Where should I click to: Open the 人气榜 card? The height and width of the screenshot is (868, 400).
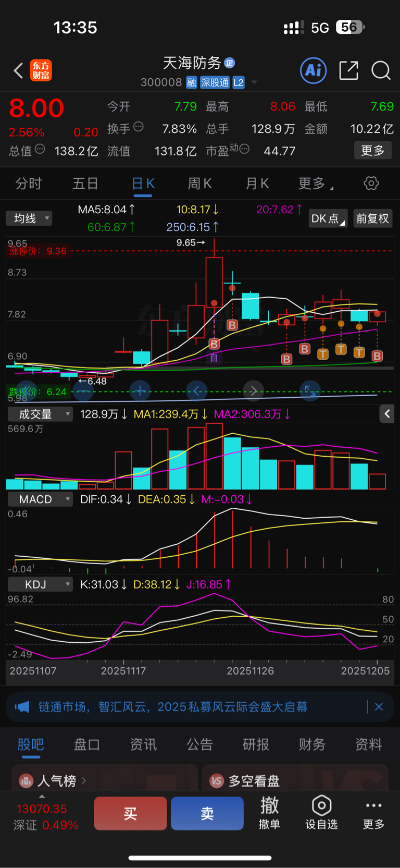tap(105, 778)
